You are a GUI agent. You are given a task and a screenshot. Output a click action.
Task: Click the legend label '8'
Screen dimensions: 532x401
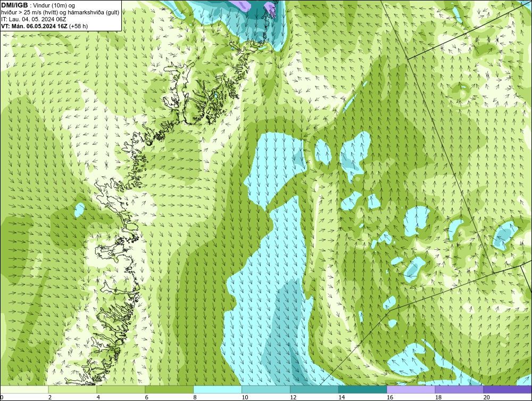point(195,397)
